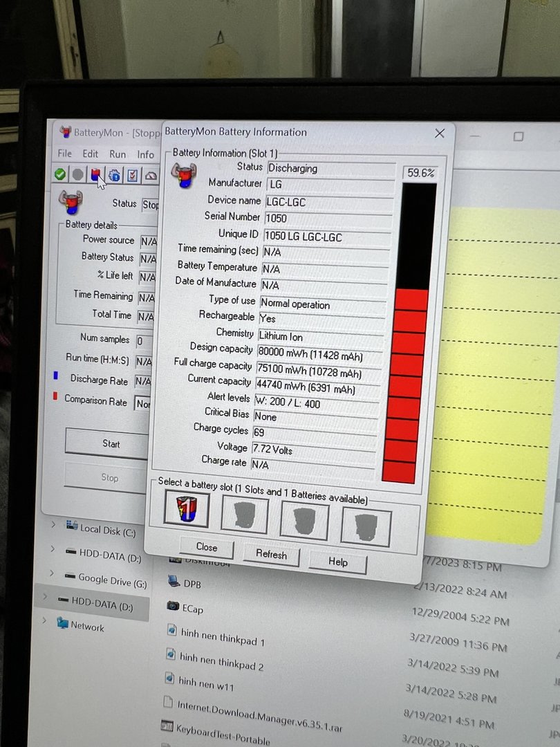
Task: Open the Run menu in BatteryMon
Action: pos(118,154)
